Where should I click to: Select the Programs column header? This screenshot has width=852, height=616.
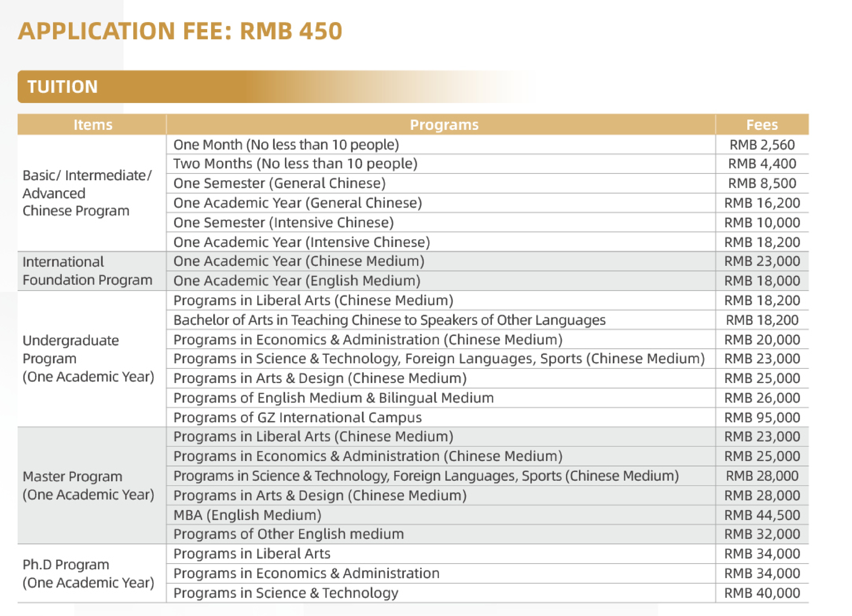coord(444,125)
